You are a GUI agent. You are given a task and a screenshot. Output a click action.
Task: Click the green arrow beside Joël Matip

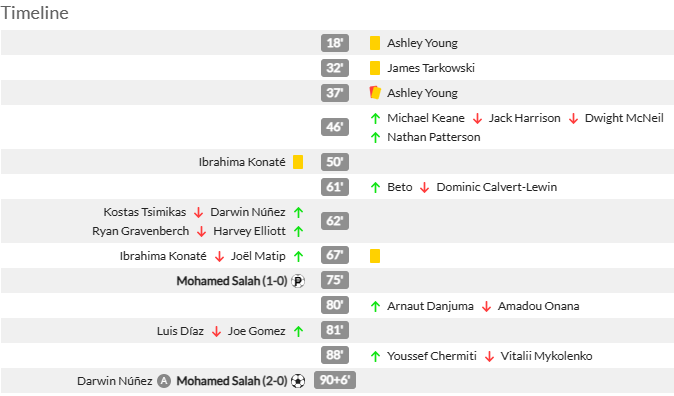pos(299,256)
